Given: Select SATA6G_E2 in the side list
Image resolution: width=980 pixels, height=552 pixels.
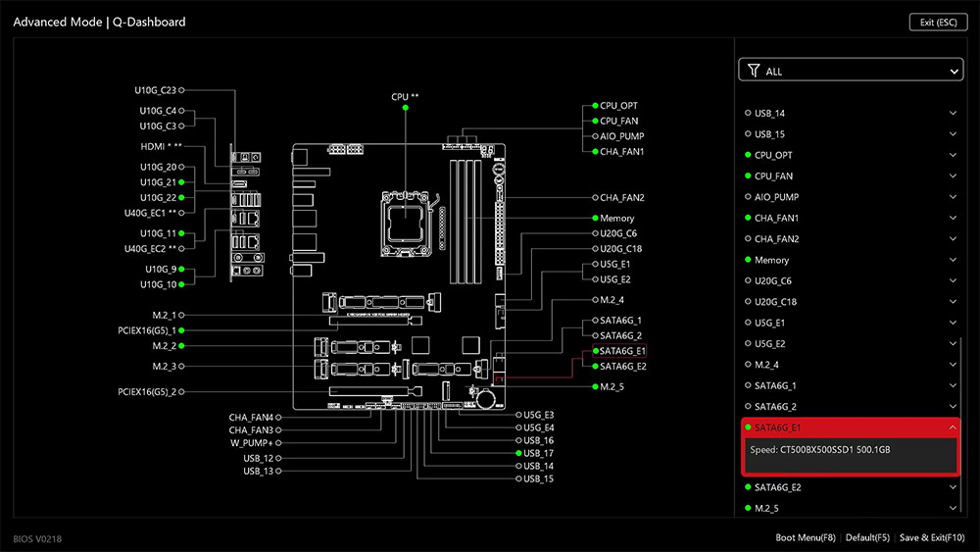Looking at the screenshot, I should tap(851, 487).
